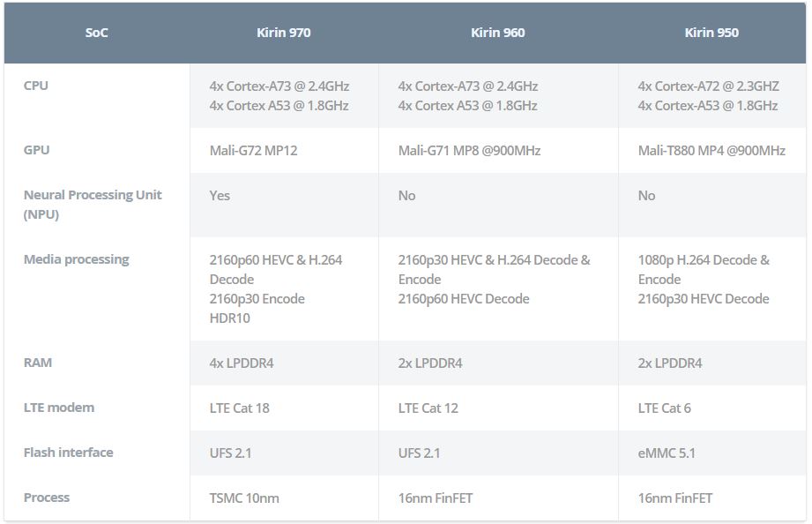Select the 4x Cortex-A72 @ 2.3GHZ text
812x524 pixels.
709,86
